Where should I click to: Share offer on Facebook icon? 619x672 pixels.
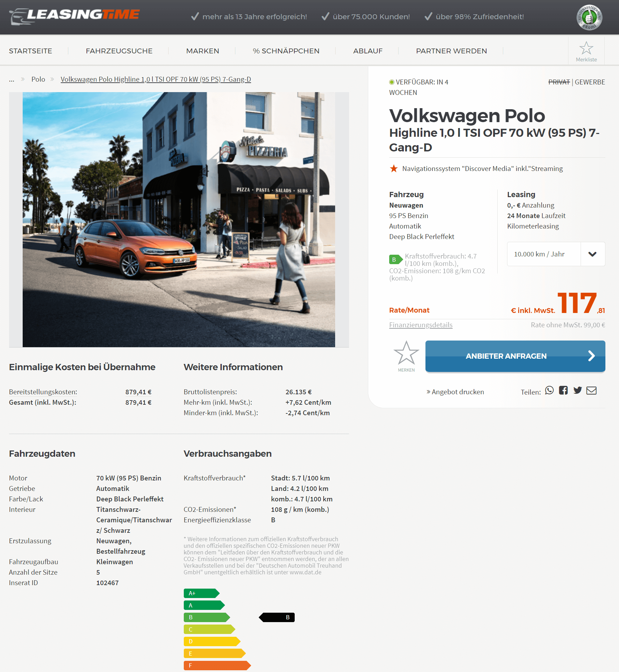(x=563, y=390)
